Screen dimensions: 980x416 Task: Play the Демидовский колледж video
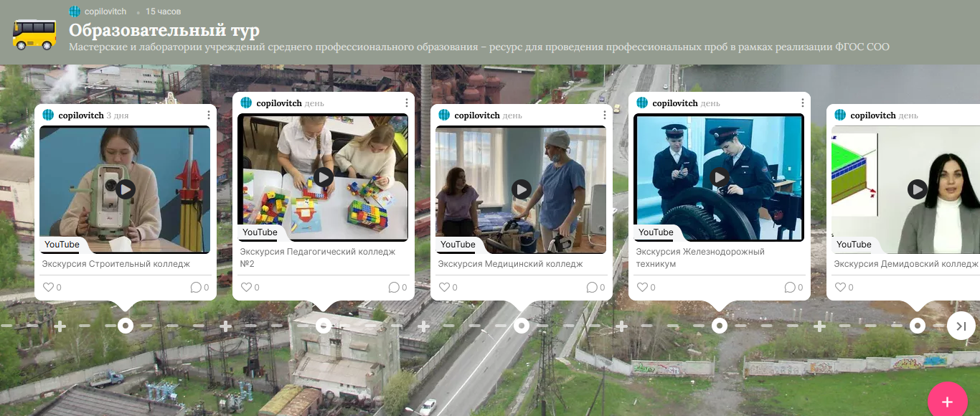coord(918,189)
